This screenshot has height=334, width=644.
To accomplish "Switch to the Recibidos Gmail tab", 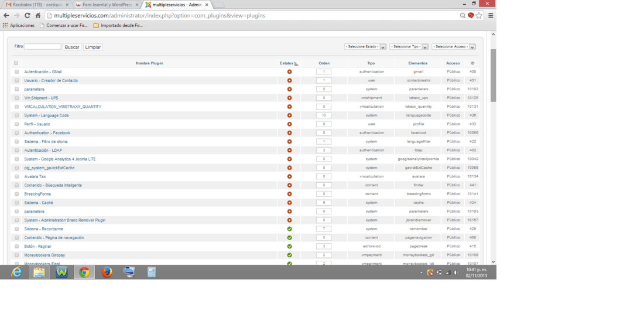I will (37, 5).
